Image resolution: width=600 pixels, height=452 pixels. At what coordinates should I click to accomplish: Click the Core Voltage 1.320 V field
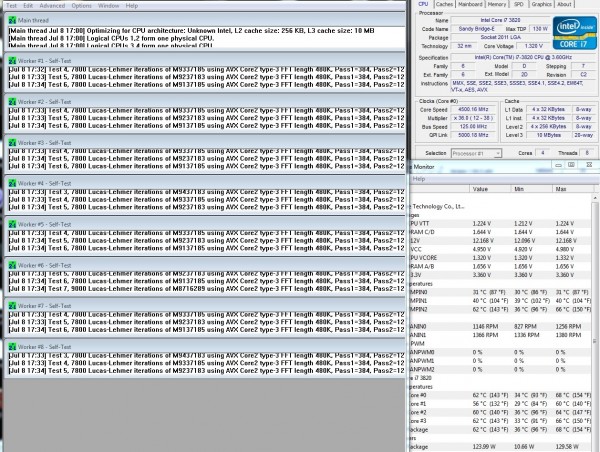tap(533, 46)
